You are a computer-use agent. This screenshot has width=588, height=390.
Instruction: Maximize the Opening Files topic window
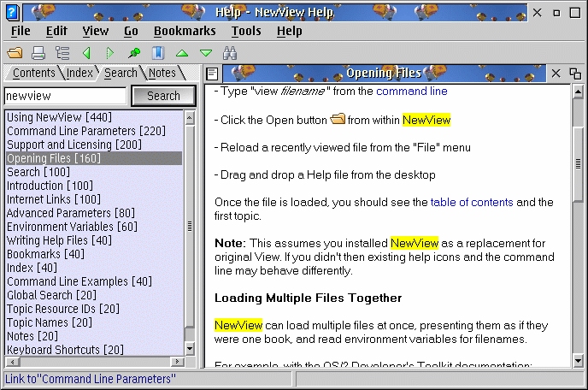tap(575, 74)
